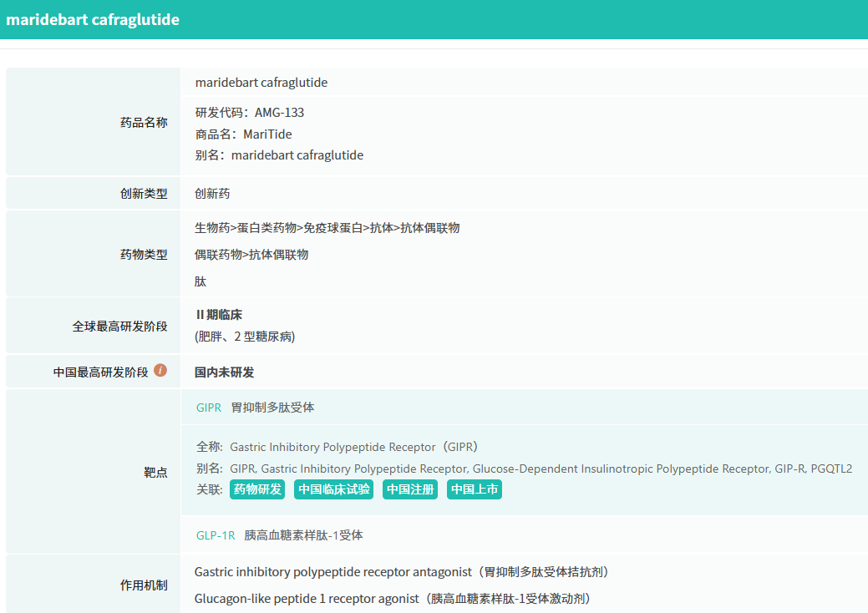The height and width of the screenshot is (613, 868).
Task: Click the 药物研发 related tag
Action: (257, 489)
